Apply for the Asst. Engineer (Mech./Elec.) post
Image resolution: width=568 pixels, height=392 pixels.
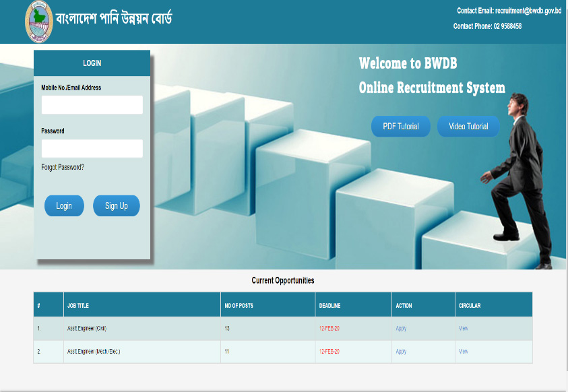coord(401,352)
